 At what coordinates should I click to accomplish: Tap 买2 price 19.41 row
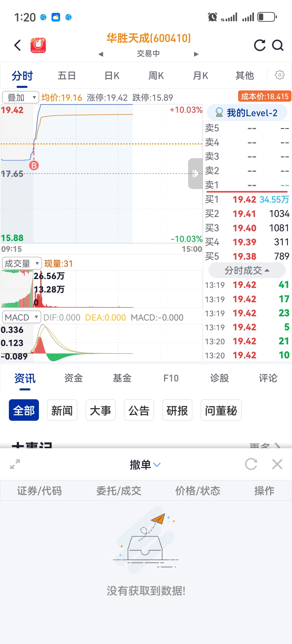[x=247, y=214]
